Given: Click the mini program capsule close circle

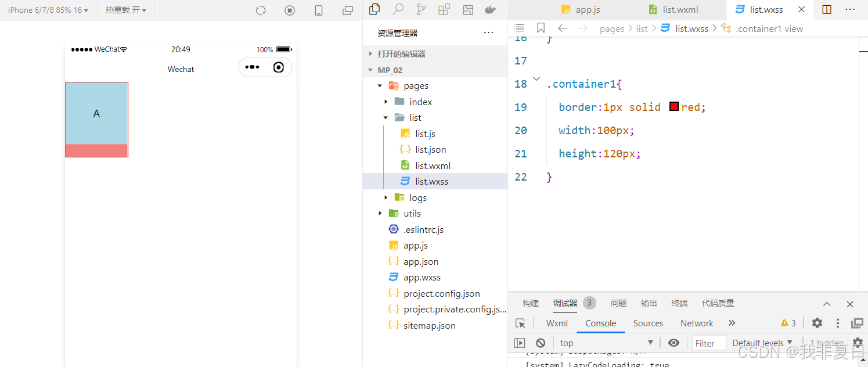Looking at the screenshot, I should [279, 67].
